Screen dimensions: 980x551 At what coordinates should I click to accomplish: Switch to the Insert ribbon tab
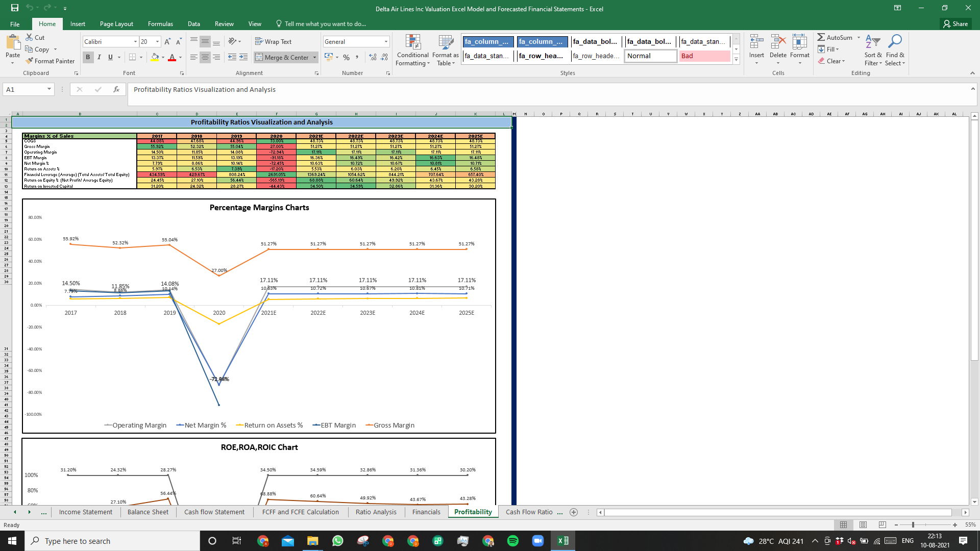78,23
